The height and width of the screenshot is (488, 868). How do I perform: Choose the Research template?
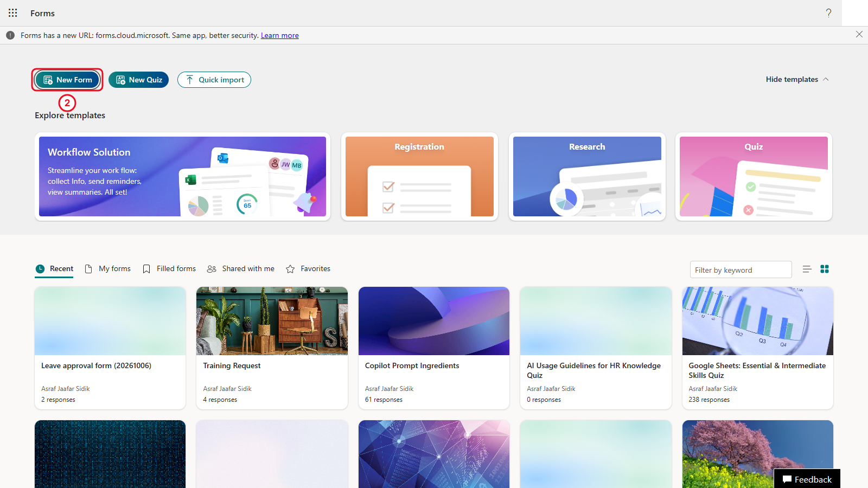587,177
